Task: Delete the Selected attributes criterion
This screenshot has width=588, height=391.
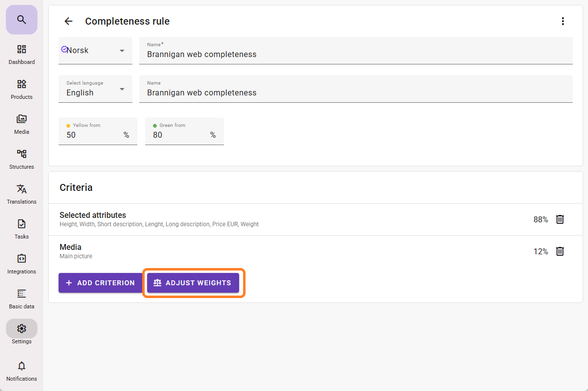Action: (559, 219)
